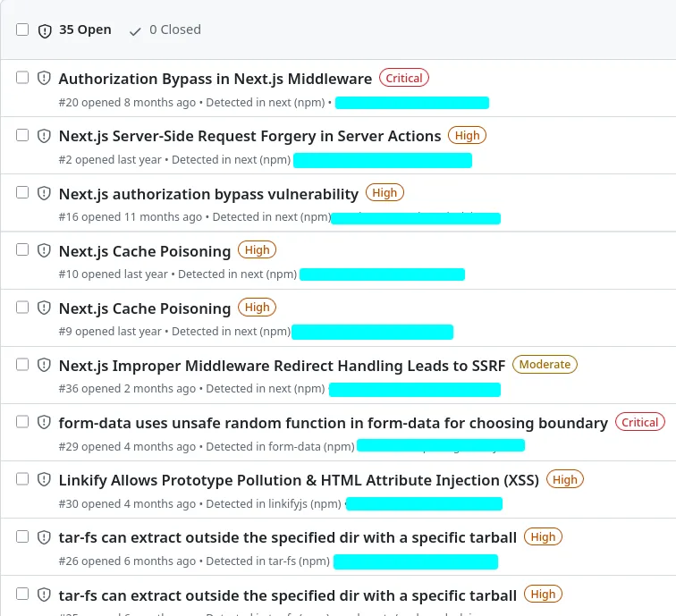Click shield icon of Improper Middleware Redirect alert

click(x=44, y=365)
